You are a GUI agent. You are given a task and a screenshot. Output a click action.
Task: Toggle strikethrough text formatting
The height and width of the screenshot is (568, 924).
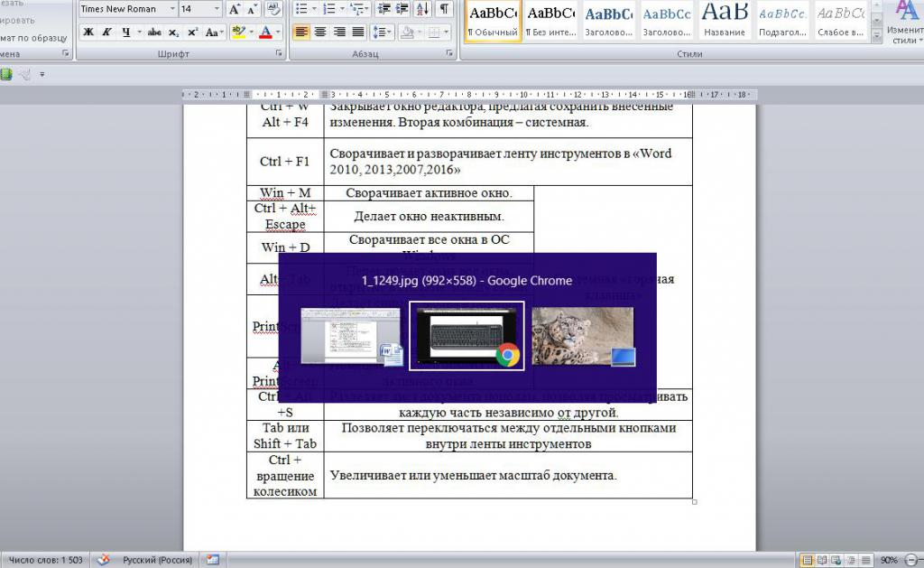[153, 33]
